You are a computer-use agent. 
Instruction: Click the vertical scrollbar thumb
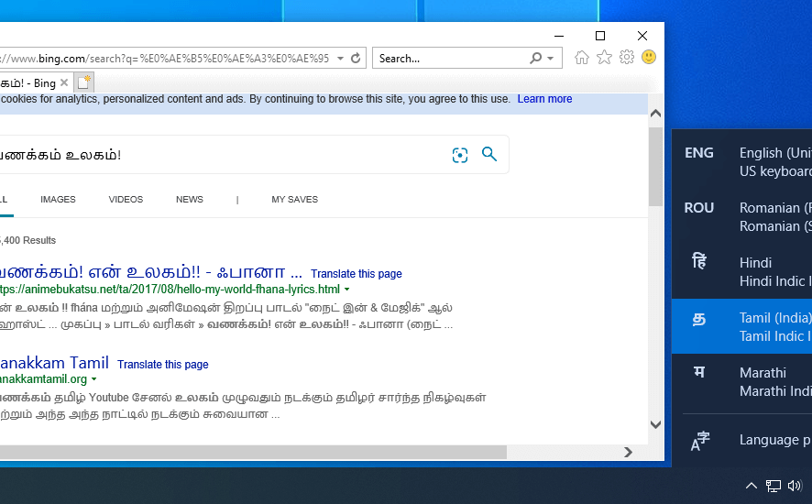(x=655, y=166)
